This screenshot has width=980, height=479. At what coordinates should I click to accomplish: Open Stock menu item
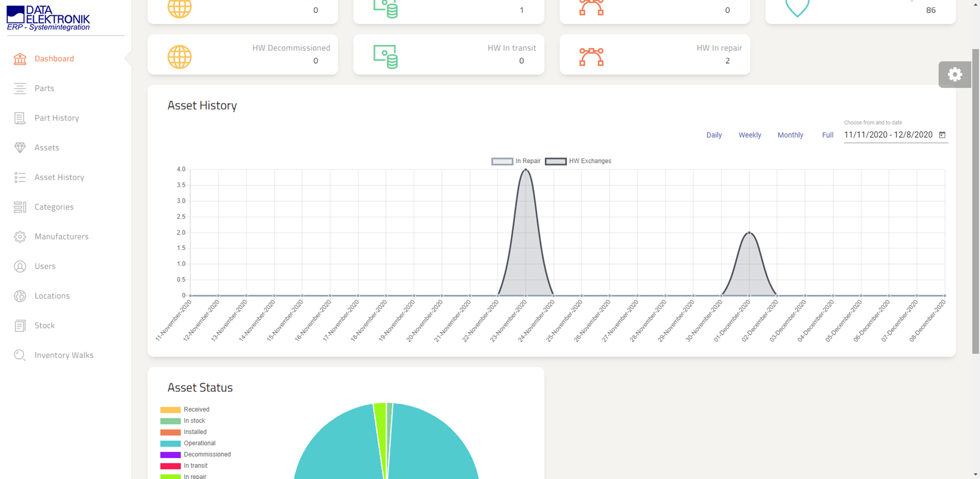[45, 325]
